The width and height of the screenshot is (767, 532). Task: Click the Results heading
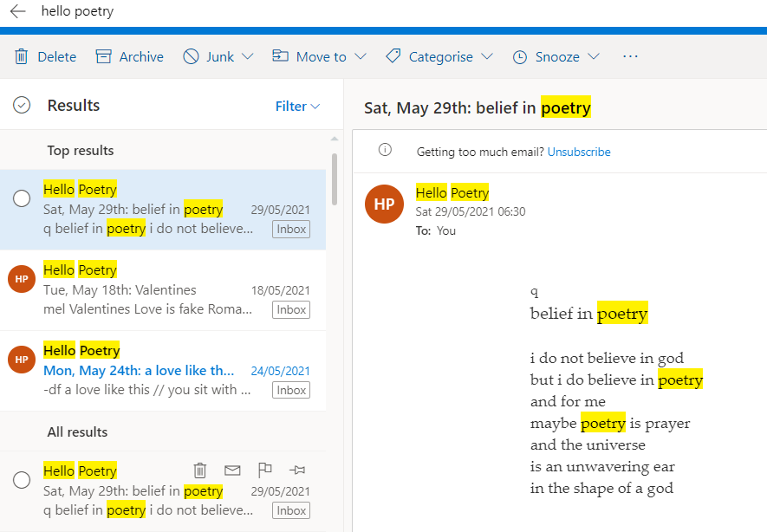pos(74,106)
